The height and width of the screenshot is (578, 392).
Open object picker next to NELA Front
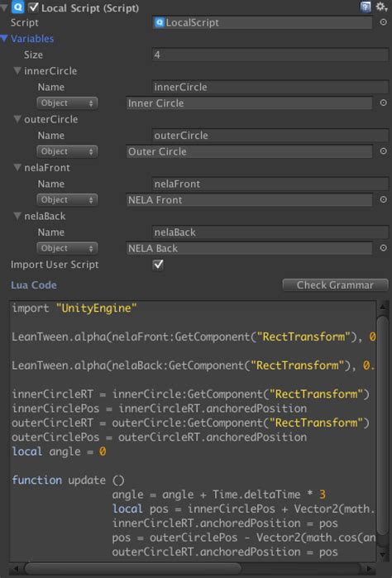pyautogui.click(x=384, y=199)
